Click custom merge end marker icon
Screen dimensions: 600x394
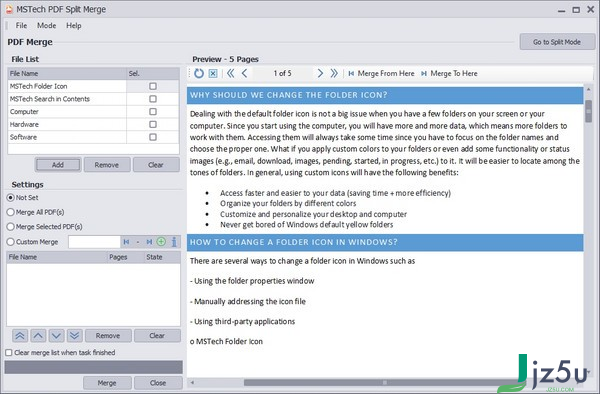coord(149,242)
